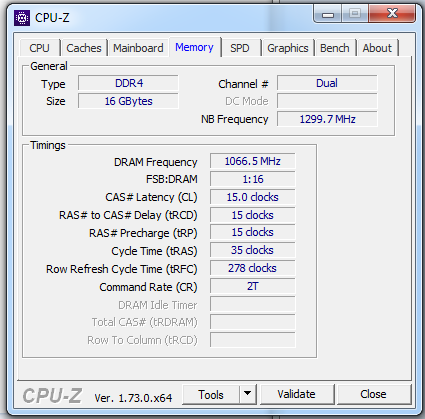Image resolution: width=425 pixels, height=419 pixels.
Task: Click the tRP 15 clocks value
Action: coord(253,232)
